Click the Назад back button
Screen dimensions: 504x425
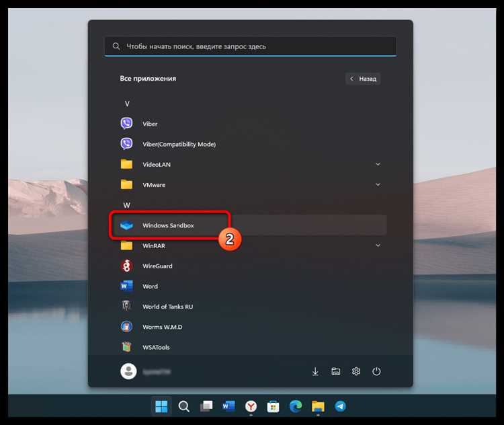click(363, 79)
